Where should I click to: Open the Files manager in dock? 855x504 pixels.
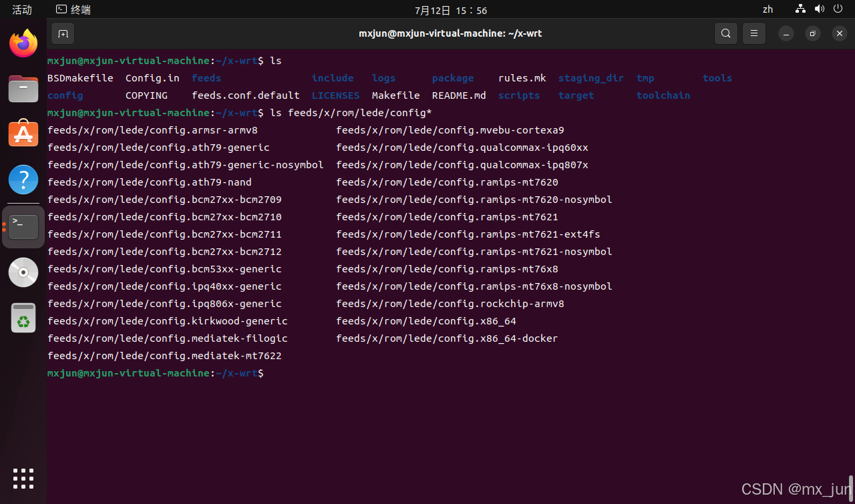23,89
